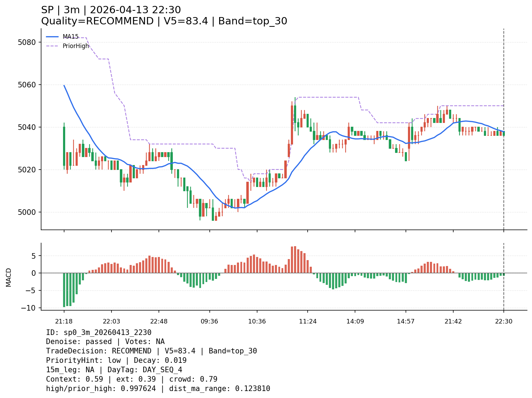Select the 09:36 time axis label
This screenshot has width=532, height=398.
[209, 321]
